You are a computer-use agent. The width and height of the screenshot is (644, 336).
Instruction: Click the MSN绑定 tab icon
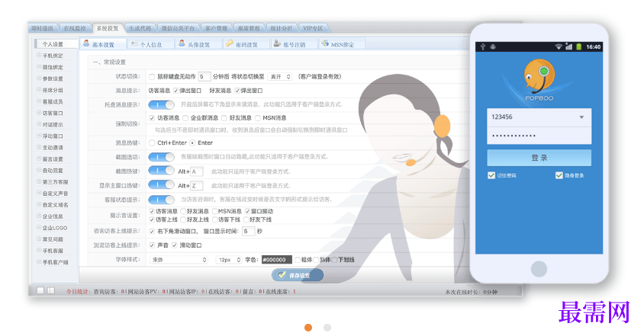click(325, 43)
